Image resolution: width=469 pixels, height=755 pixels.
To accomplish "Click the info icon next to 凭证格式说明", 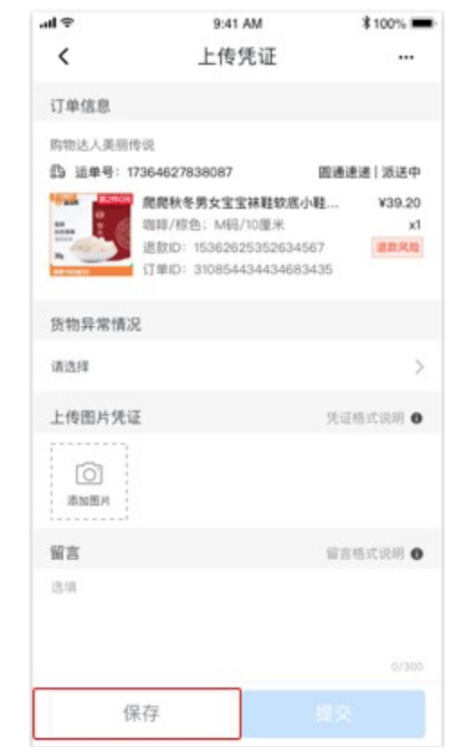I will pos(417,418).
